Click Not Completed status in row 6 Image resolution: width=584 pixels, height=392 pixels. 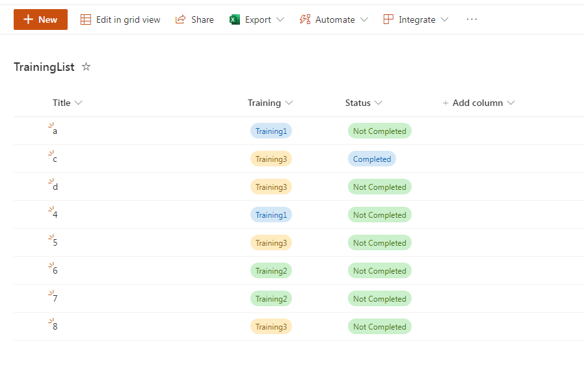380,270
